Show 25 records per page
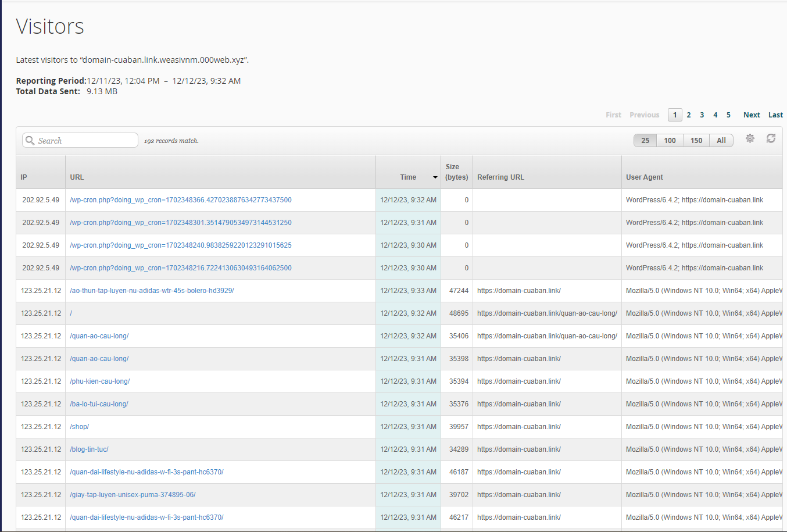 [645, 140]
